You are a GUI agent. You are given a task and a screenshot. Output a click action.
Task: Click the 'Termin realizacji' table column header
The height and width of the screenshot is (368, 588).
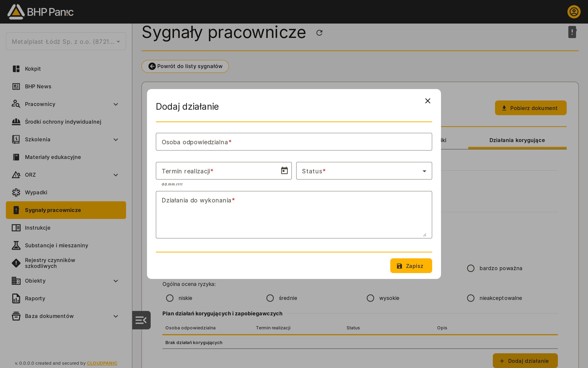(273, 328)
